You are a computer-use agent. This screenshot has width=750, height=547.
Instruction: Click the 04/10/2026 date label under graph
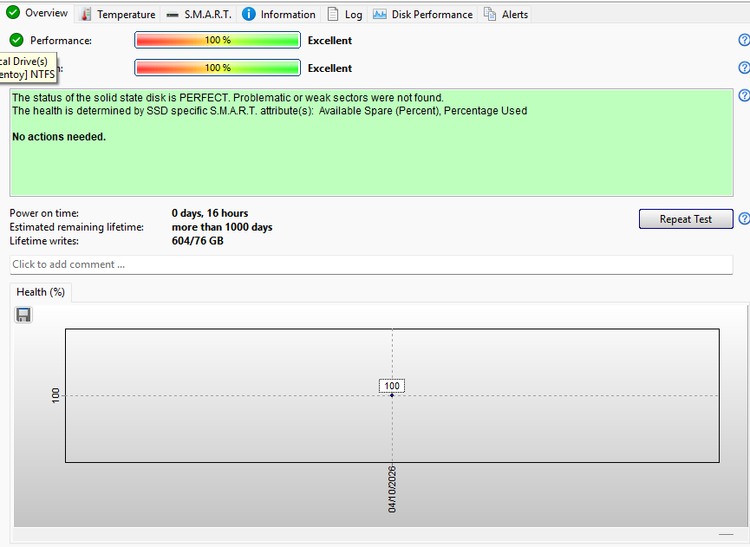pyautogui.click(x=392, y=489)
